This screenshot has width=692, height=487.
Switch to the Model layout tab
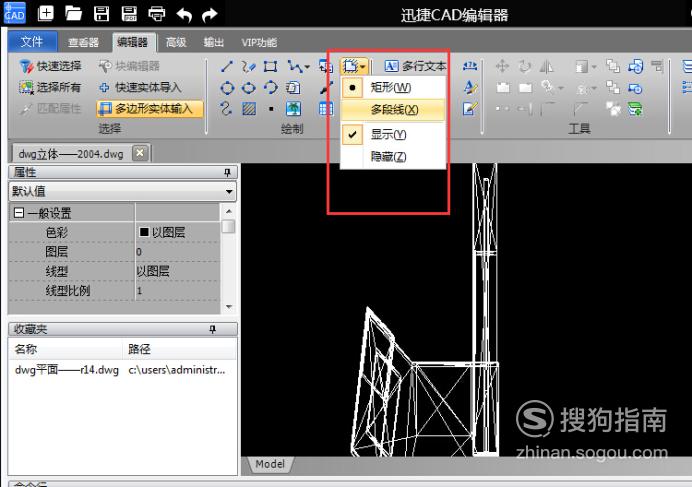[270, 464]
